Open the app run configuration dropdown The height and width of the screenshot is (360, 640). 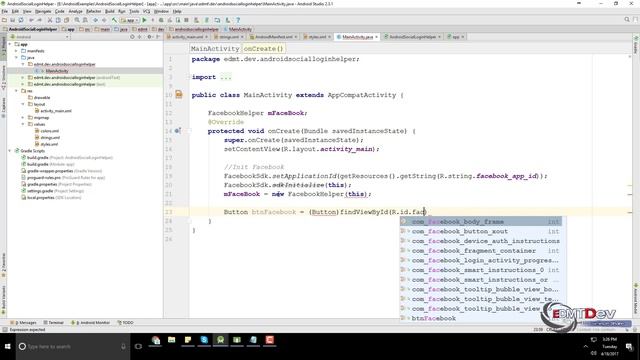point(130,20)
